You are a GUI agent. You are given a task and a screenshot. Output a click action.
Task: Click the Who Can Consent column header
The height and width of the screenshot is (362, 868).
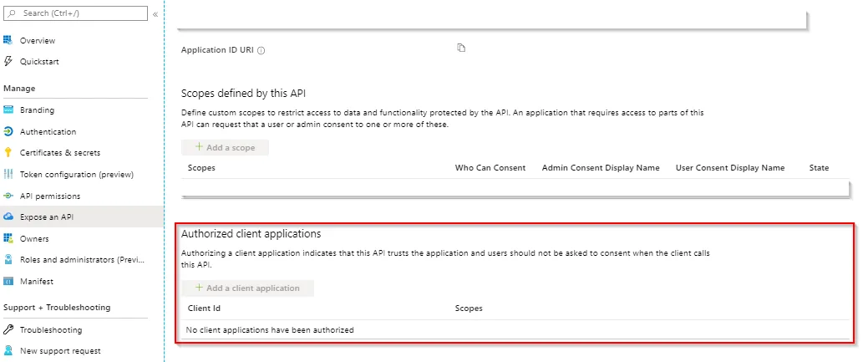[x=490, y=168]
